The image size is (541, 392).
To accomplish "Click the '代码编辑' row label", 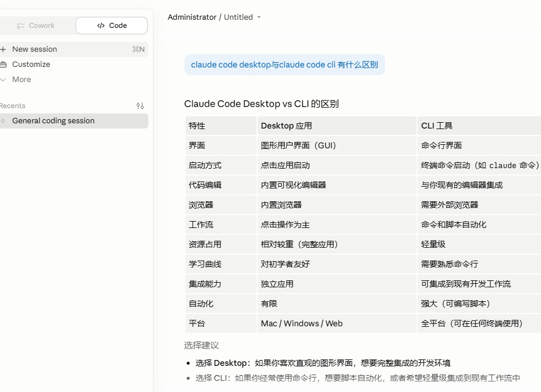I will point(221,185).
